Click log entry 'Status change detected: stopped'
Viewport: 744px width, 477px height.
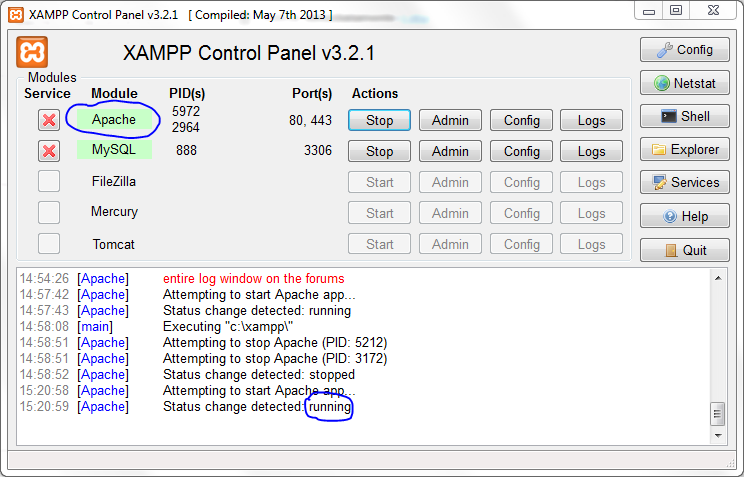[x=259, y=374]
